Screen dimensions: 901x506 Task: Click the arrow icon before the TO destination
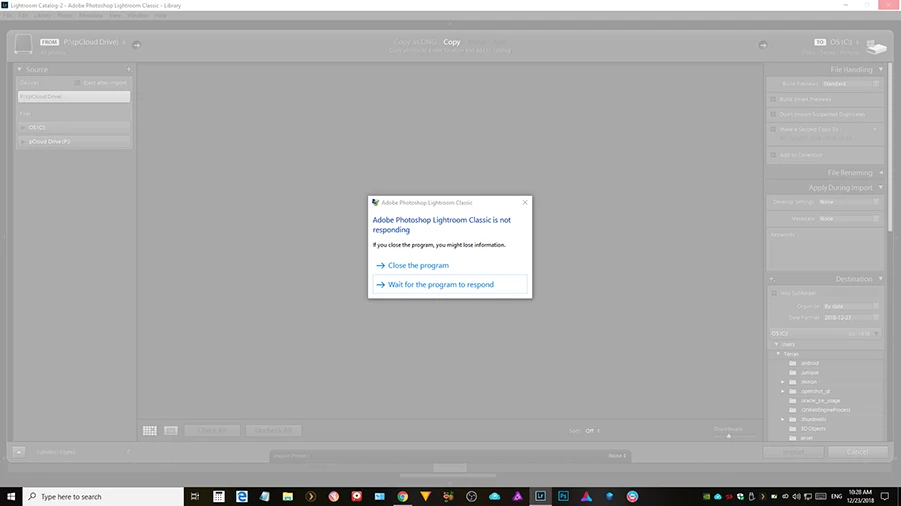763,45
